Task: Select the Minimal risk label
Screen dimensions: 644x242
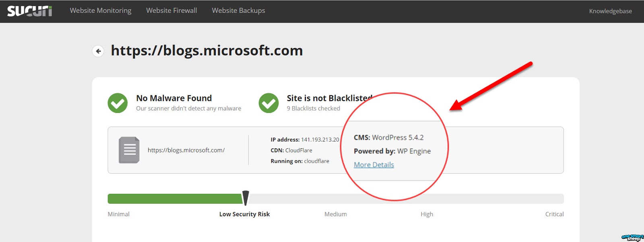Action: [118, 214]
